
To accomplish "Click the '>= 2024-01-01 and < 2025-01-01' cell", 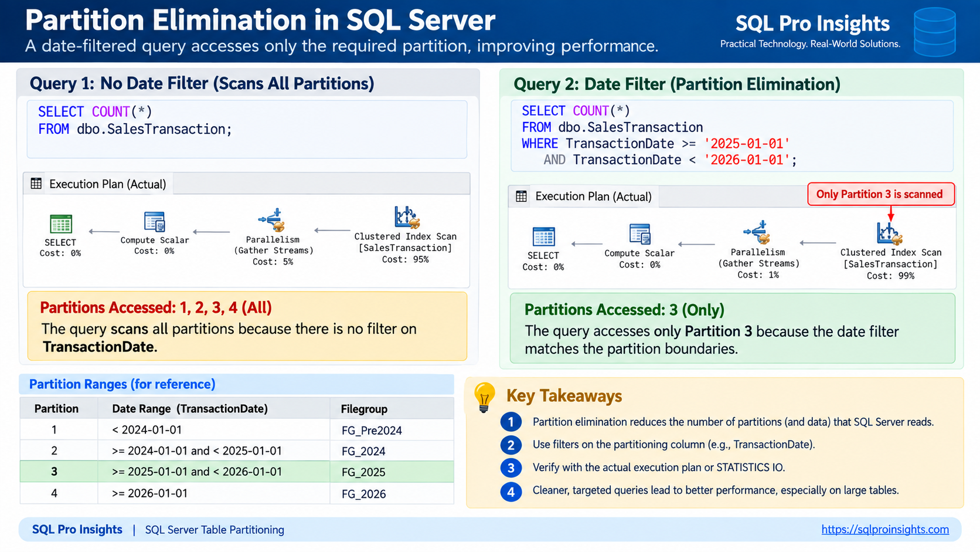I will [214, 451].
